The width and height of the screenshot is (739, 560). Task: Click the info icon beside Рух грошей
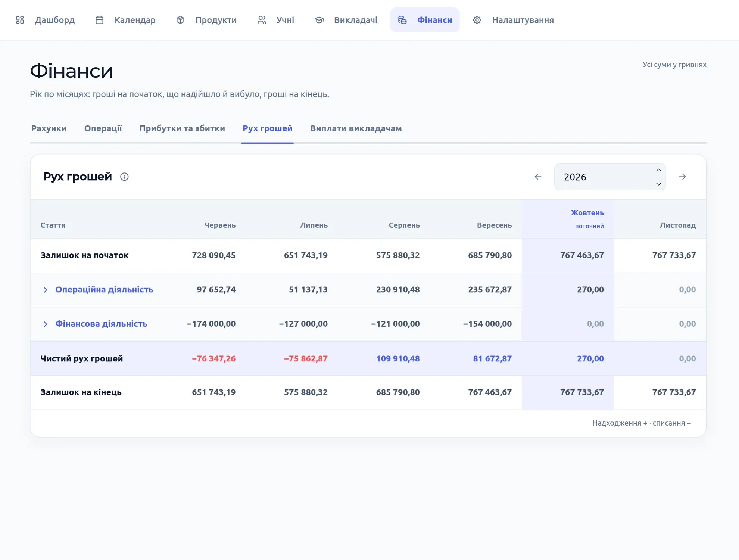click(124, 177)
